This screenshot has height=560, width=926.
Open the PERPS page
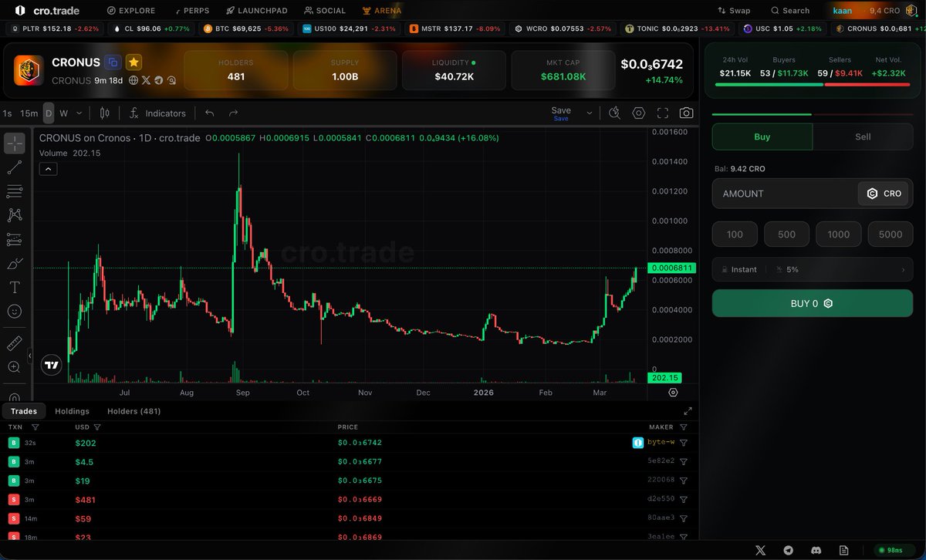(192, 11)
